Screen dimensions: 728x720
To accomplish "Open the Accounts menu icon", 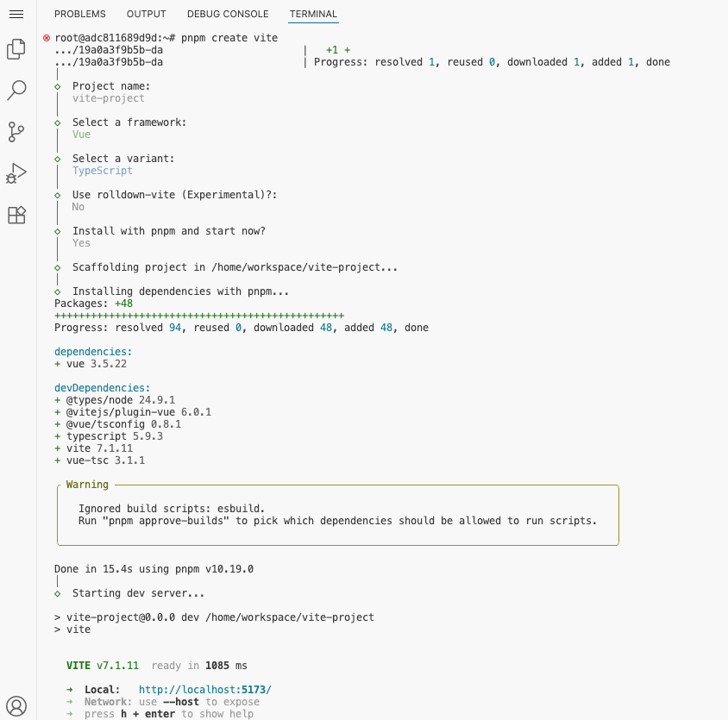I will [x=16, y=706].
